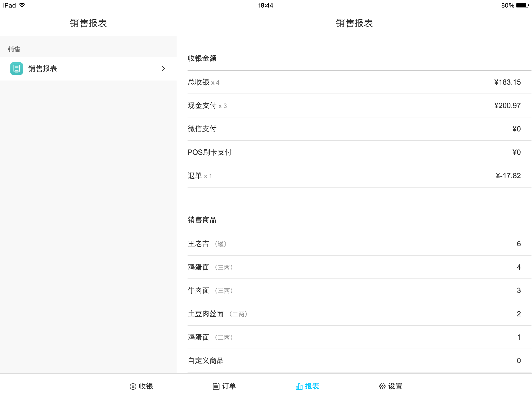Select the quantity 4 for 鸡蛋面（三两）
532x399 pixels.
click(518, 267)
